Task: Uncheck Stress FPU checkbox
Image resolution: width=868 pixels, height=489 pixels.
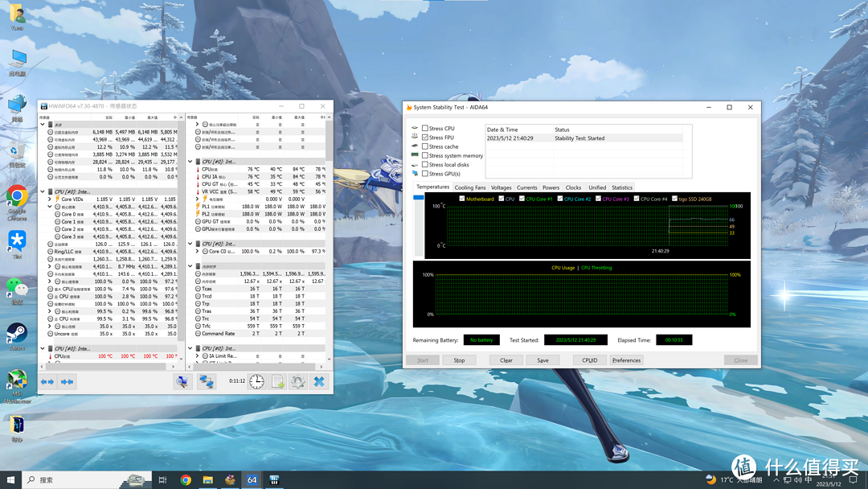Action: (x=425, y=138)
